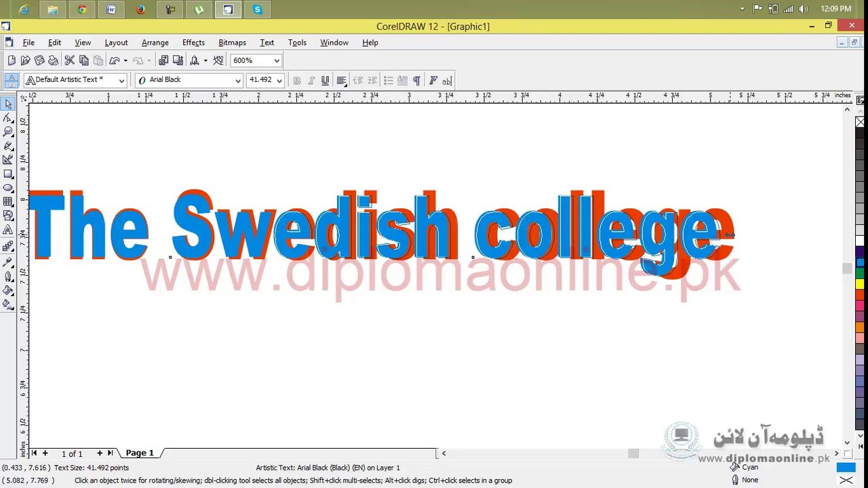Open the Bitmaps menu

pyautogui.click(x=232, y=42)
